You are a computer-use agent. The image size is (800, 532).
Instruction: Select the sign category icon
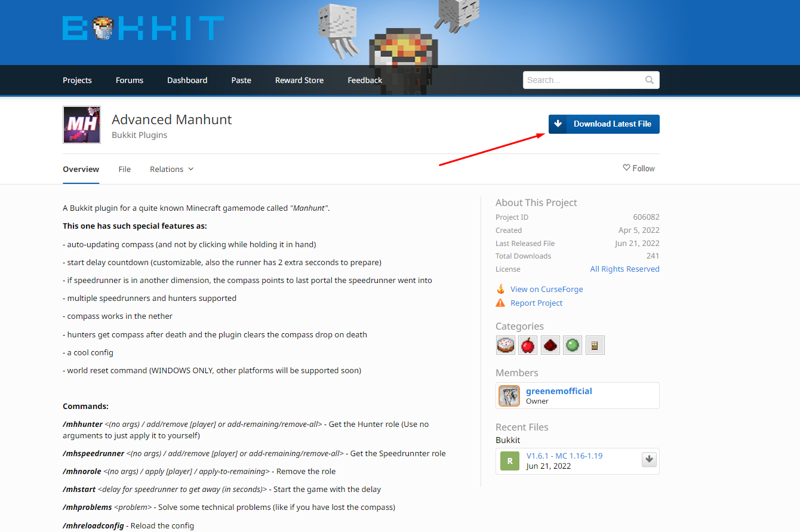click(x=595, y=345)
